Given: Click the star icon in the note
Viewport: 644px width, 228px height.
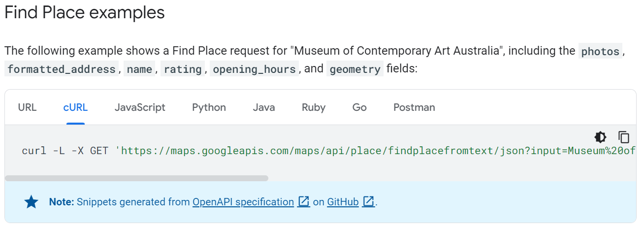Looking at the screenshot, I should tap(32, 202).
